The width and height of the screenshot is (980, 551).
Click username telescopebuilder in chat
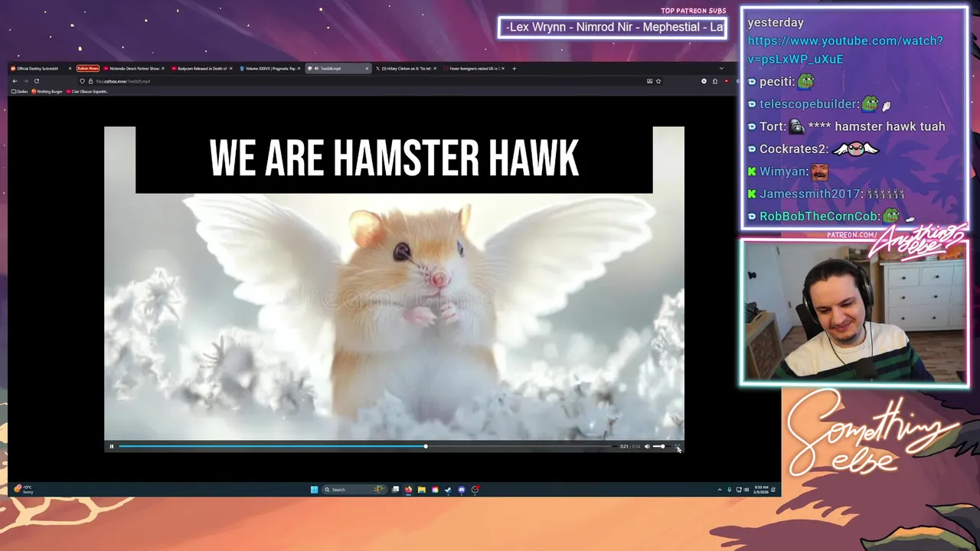point(808,104)
